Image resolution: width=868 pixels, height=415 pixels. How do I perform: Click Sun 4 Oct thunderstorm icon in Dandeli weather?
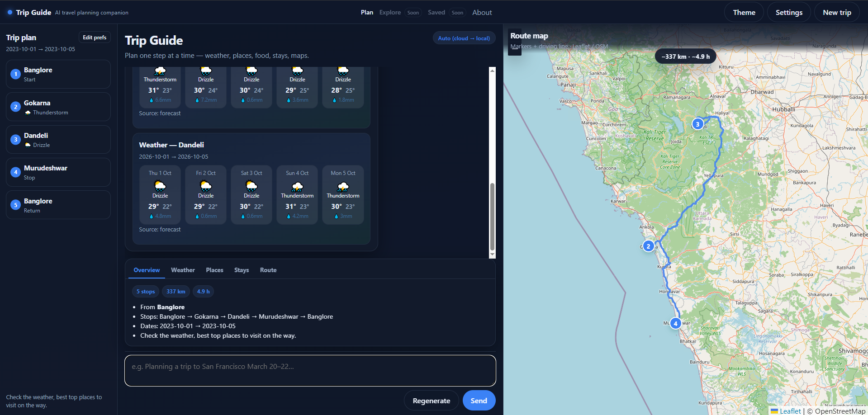tap(297, 186)
